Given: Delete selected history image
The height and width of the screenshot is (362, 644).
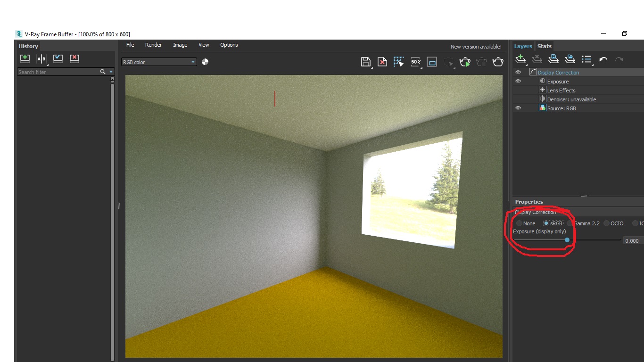Looking at the screenshot, I should pyautogui.click(x=74, y=58).
